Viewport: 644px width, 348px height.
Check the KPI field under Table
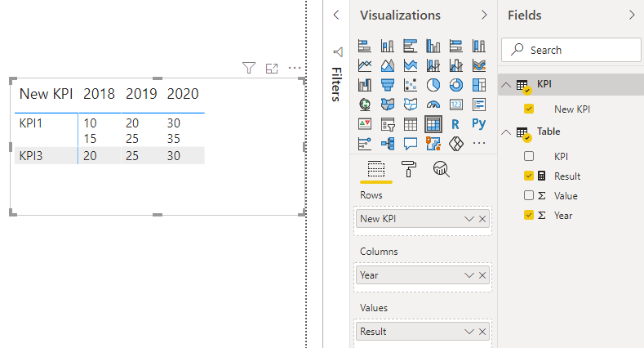[529, 156]
